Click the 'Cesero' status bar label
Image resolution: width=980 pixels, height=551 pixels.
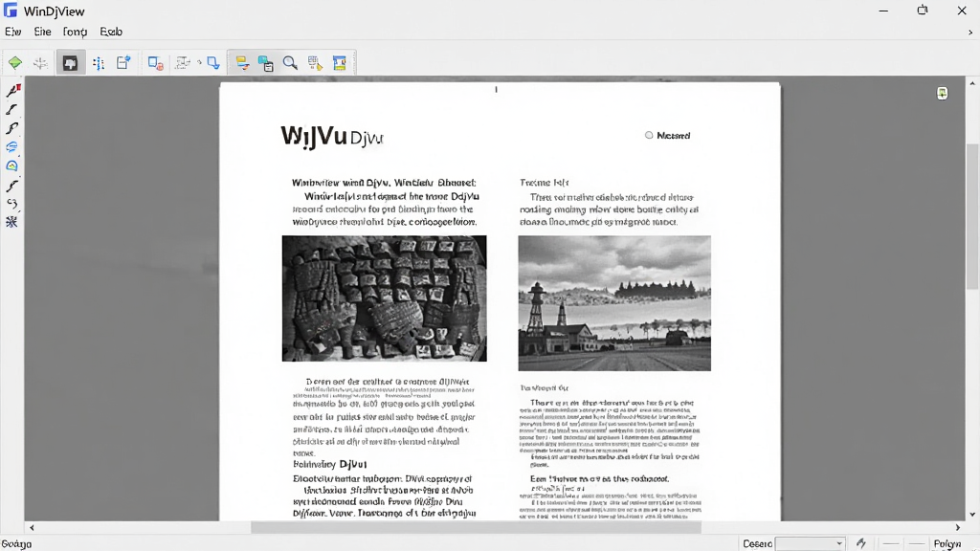[x=757, y=544]
